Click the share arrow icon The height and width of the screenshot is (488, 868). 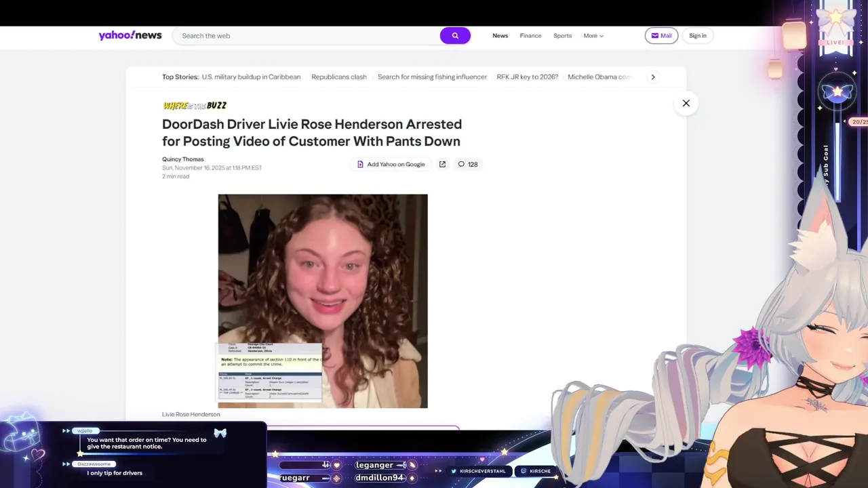tap(442, 164)
